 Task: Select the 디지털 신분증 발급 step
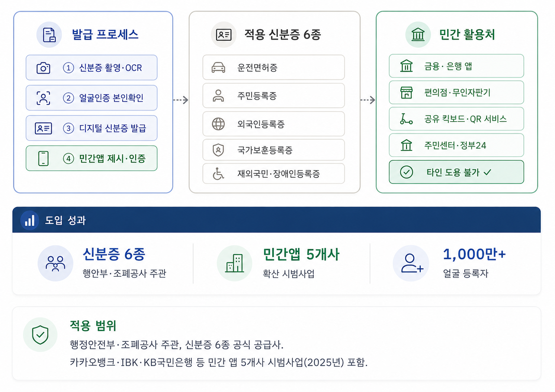pyautogui.click(x=92, y=128)
